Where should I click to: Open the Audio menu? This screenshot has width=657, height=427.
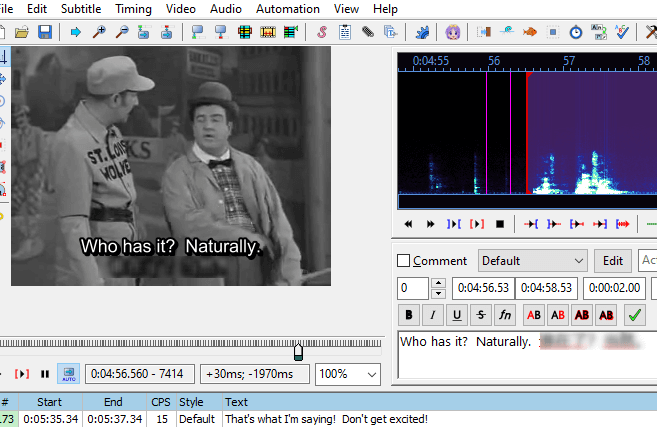point(226,9)
